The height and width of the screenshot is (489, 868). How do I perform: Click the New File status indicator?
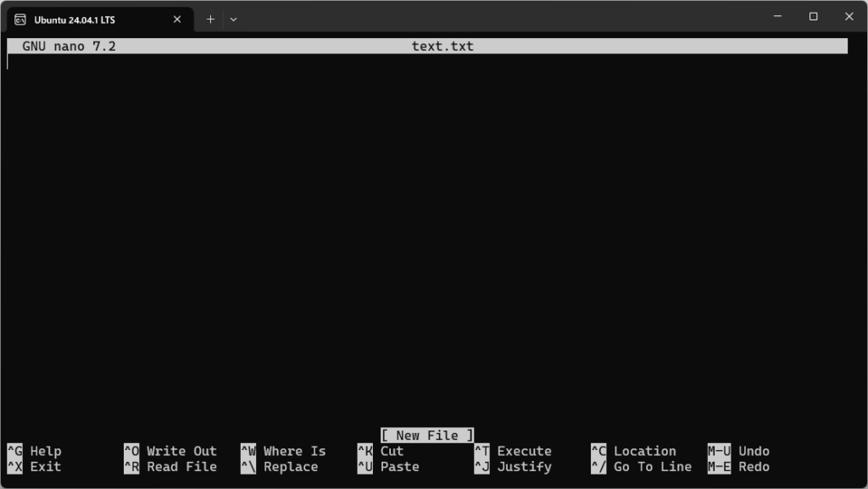point(426,435)
